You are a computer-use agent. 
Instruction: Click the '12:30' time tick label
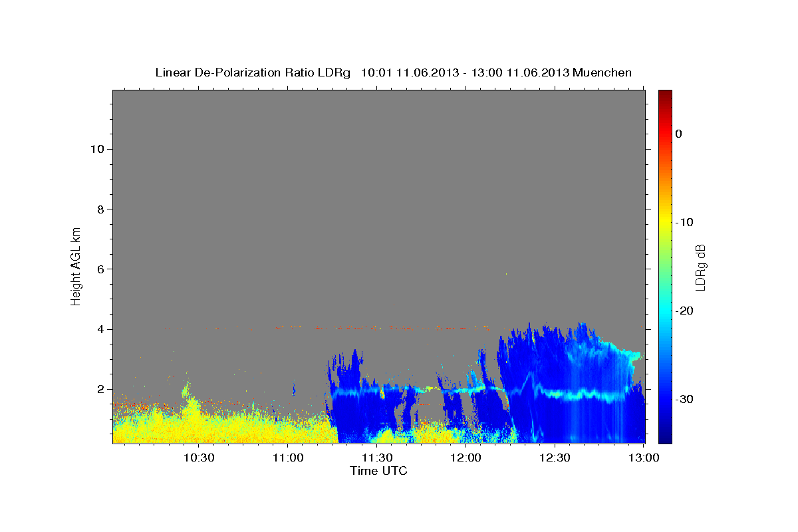pos(555,458)
